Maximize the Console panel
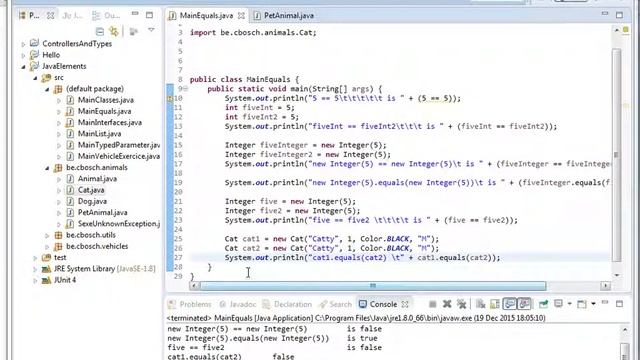The image size is (640, 360). [x=619, y=304]
